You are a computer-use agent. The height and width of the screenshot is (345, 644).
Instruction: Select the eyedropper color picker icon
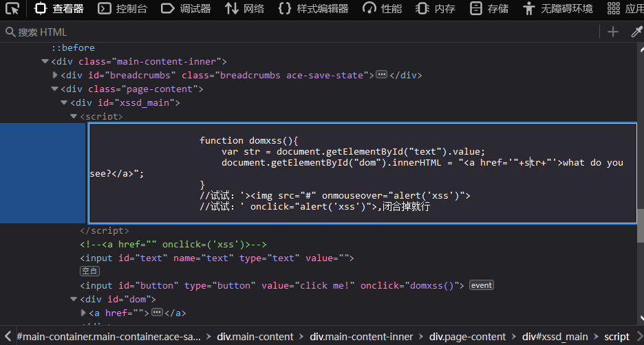636,32
